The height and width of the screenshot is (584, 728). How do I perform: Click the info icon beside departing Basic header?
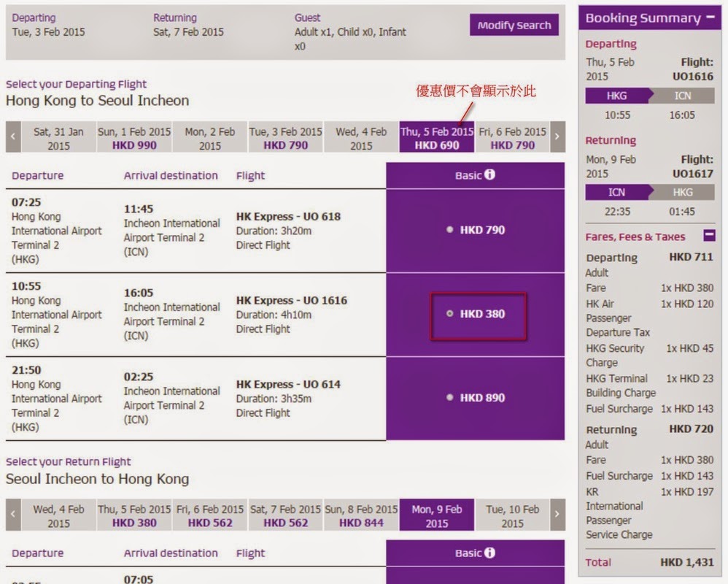click(489, 174)
